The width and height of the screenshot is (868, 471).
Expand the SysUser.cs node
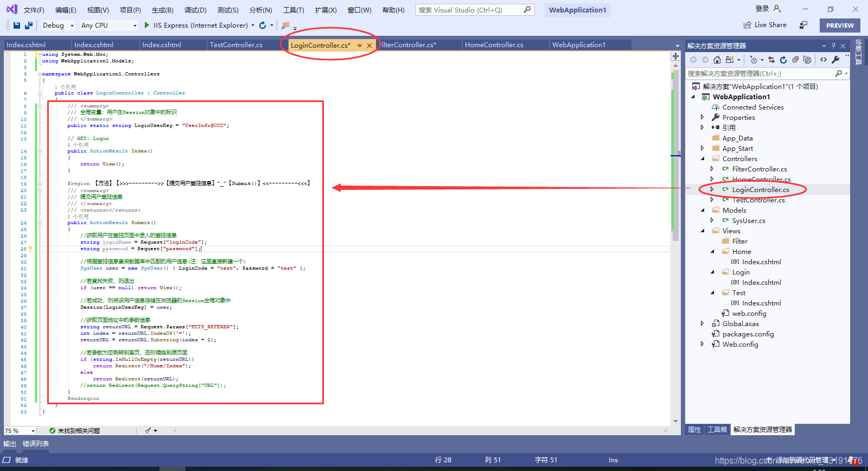(x=712, y=220)
